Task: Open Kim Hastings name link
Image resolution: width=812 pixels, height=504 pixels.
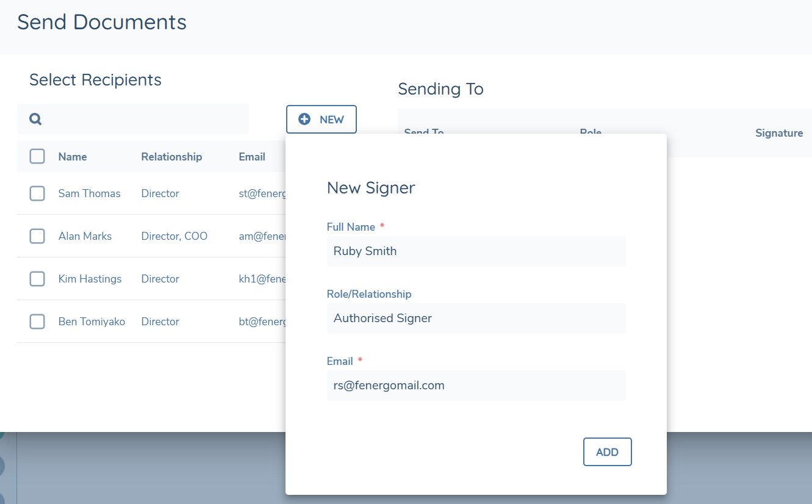Action: coord(90,279)
